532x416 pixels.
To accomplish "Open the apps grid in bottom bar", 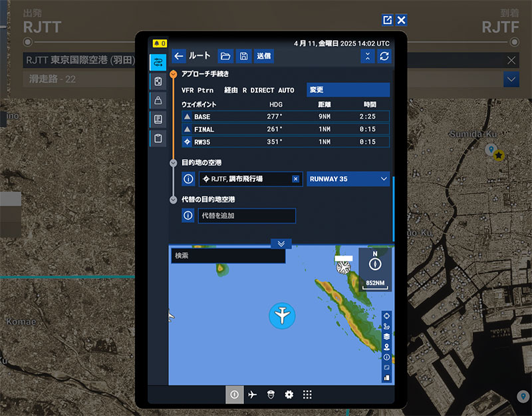I will pos(307,395).
